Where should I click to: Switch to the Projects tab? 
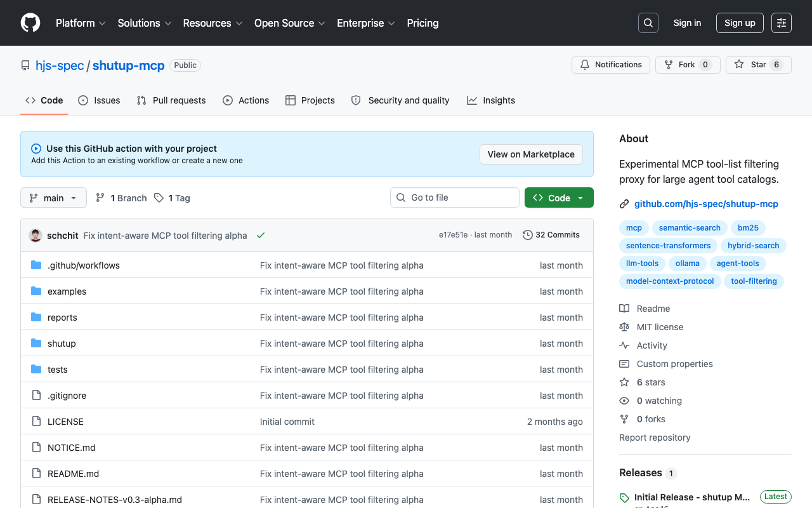tap(310, 100)
